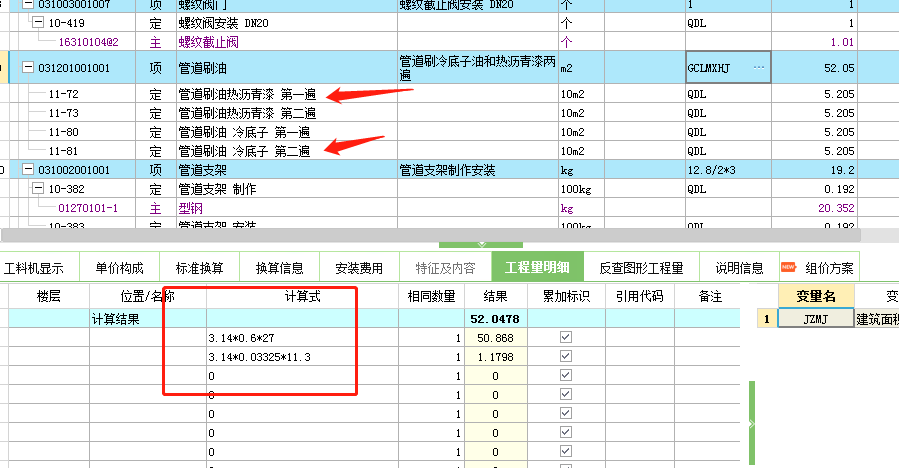Open the 工料机显示 tab
The width and height of the screenshot is (899, 468).
34,268
